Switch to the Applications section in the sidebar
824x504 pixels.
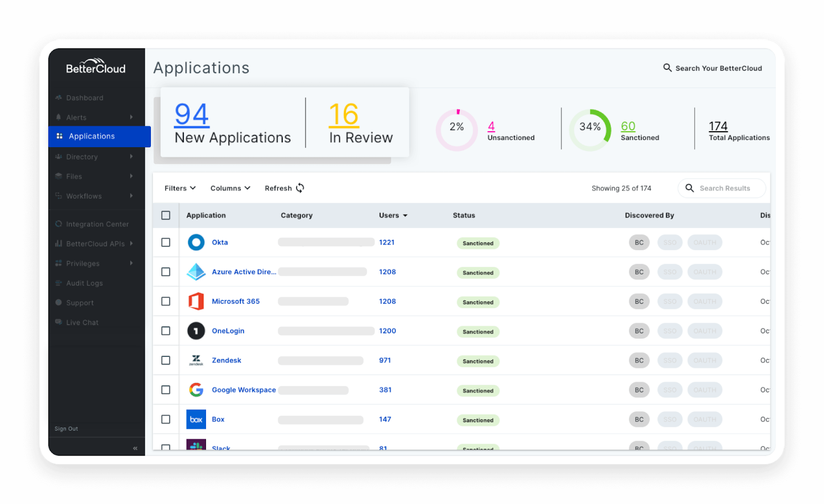pyautogui.click(x=91, y=136)
